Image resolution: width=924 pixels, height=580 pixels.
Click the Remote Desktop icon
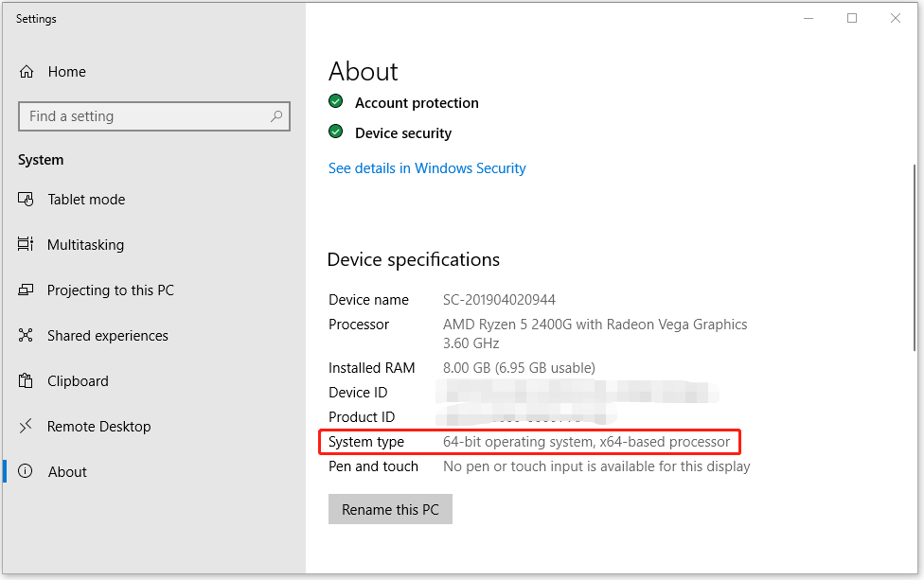pyautogui.click(x=27, y=427)
